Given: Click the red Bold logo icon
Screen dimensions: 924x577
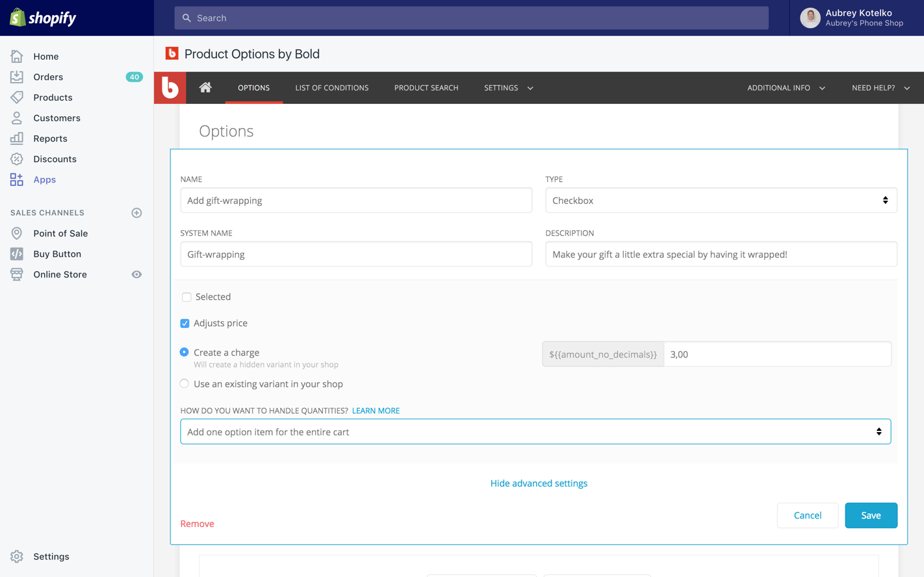Looking at the screenshot, I should point(170,88).
